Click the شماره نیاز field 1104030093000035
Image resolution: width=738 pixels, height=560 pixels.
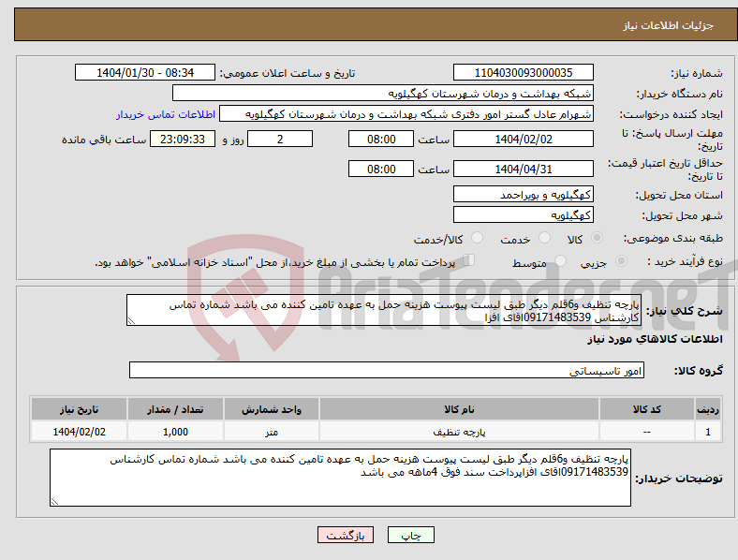(x=524, y=73)
